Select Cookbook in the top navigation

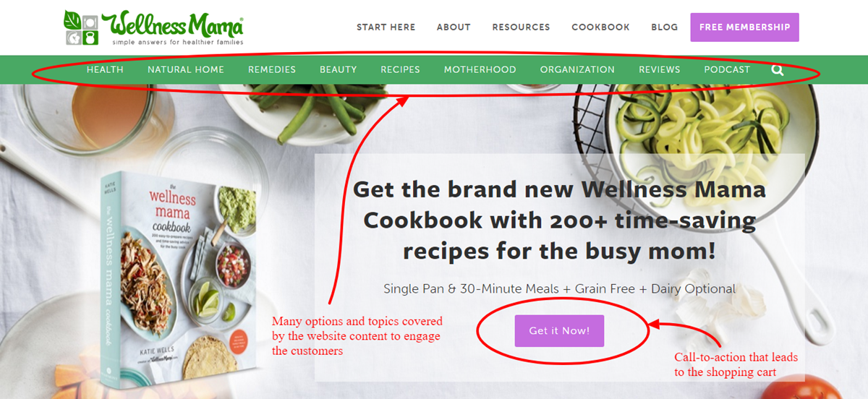click(600, 27)
